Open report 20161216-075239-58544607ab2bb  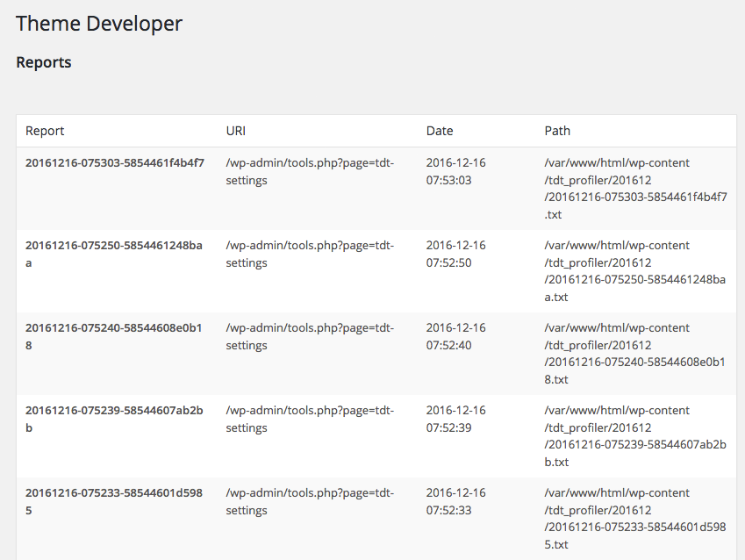[114, 419]
